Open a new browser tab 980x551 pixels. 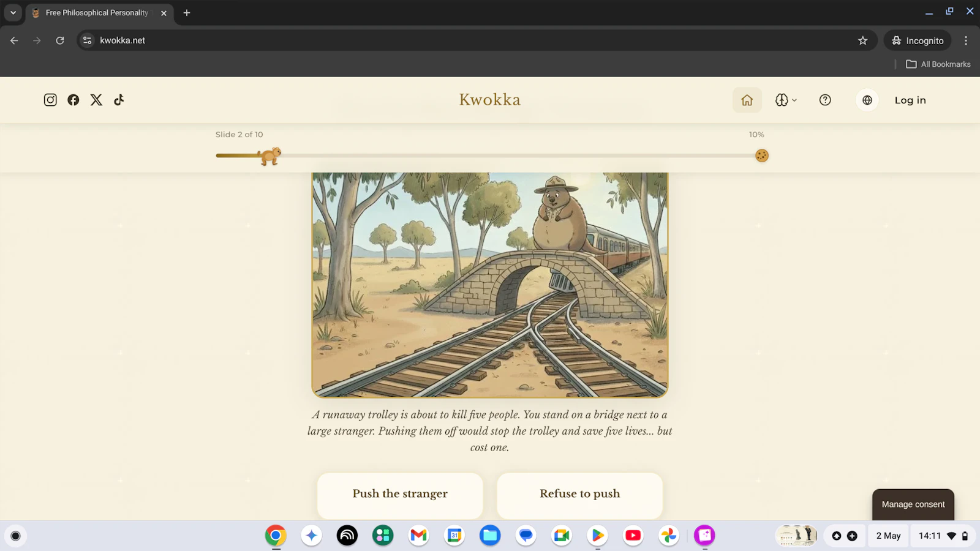pyautogui.click(x=187, y=13)
